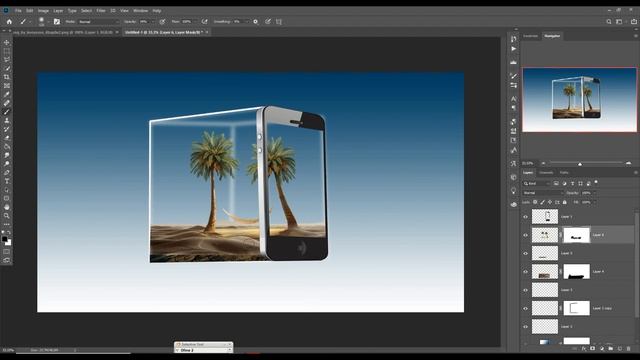The image size is (640, 360).
Task: Select the Move tool
Action: point(7,42)
